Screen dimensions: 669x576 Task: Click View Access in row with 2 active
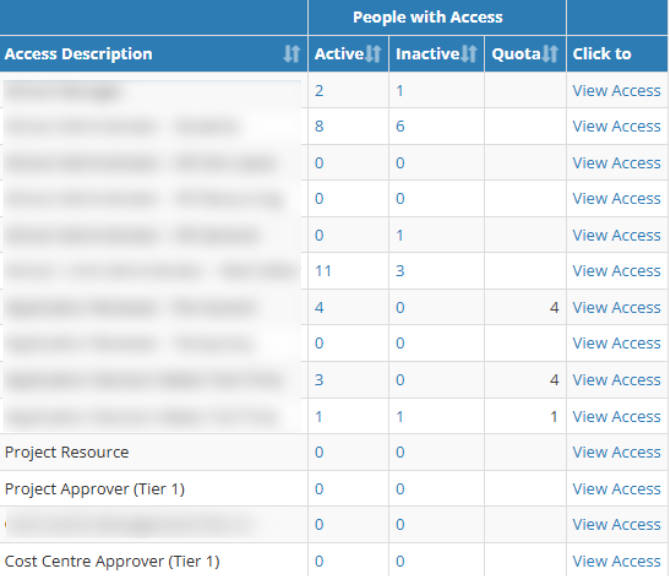617,91
